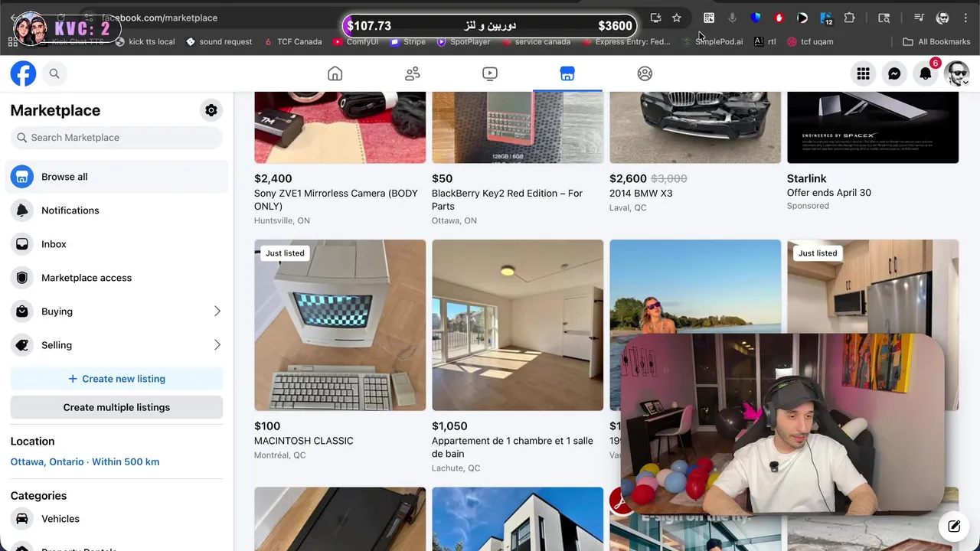Select Browse all in sidebar
Viewport: 980px width, 551px height.
(x=116, y=177)
